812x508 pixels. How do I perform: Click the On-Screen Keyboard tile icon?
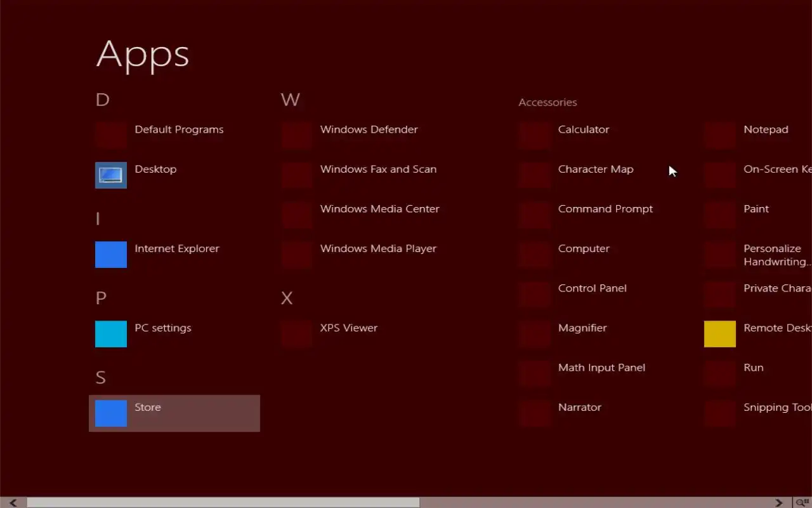tap(720, 175)
